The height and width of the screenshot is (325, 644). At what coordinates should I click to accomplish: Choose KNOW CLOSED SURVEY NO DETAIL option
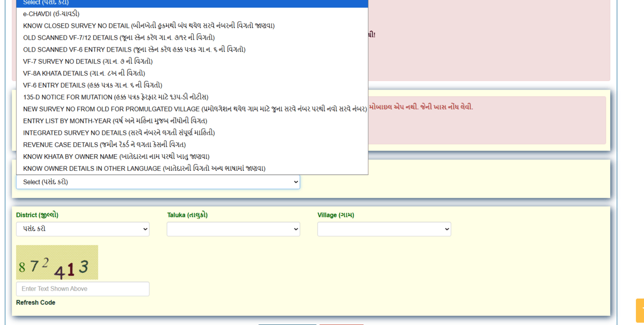(x=149, y=26)
